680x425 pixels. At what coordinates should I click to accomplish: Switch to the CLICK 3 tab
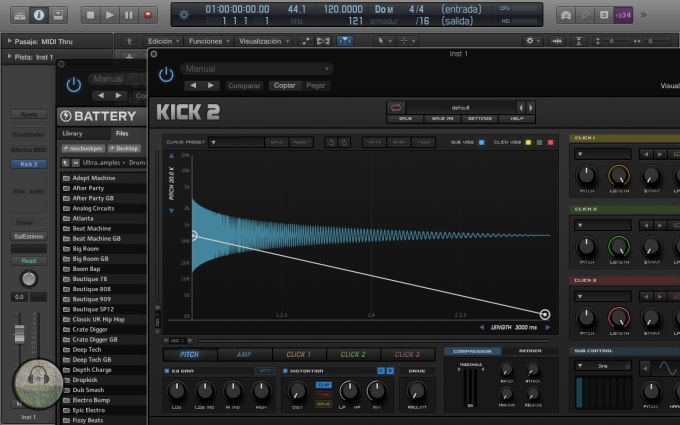[407, 354]
